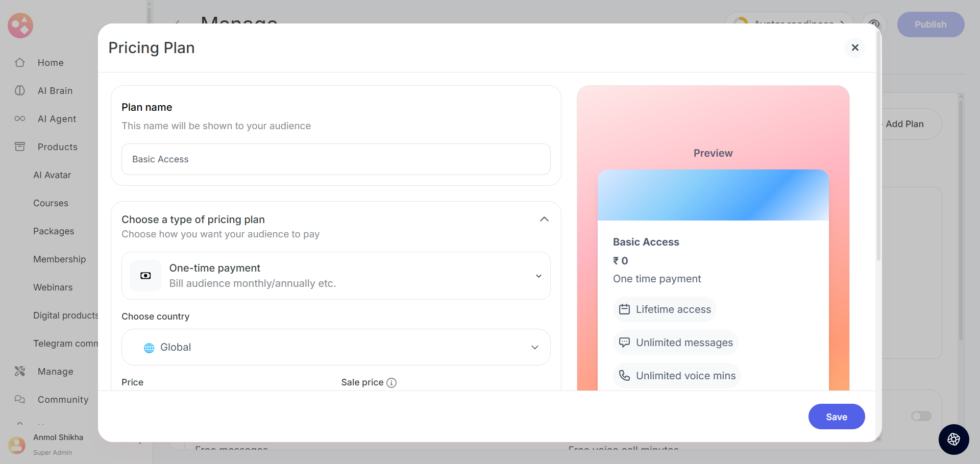The image size is (980, 464).
Task: Toggle the switch behind the dialog
Action: click(x=921, y=416)
